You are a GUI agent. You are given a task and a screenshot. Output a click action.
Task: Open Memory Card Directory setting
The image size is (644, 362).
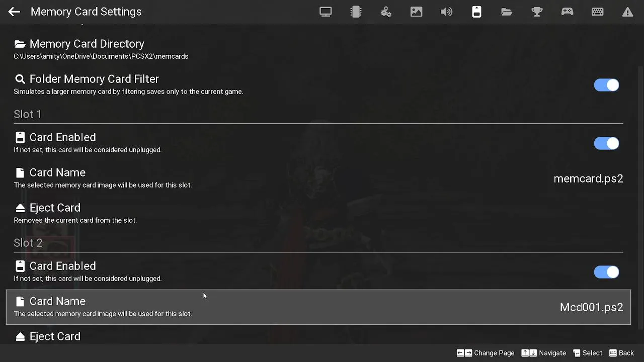[x=318, y=50]
